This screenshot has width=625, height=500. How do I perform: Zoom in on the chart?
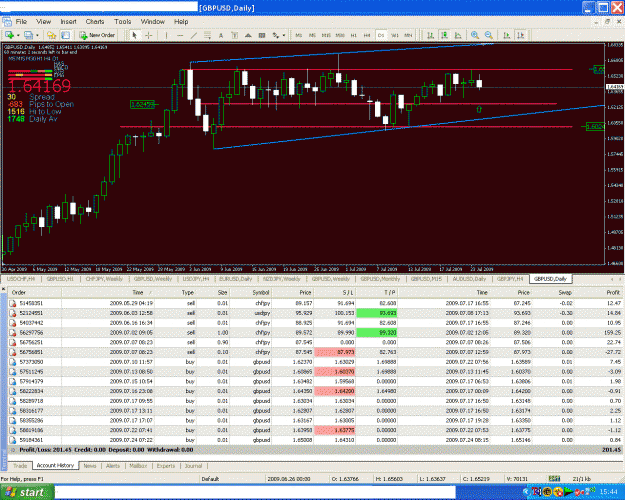click(x=475, y=35)
